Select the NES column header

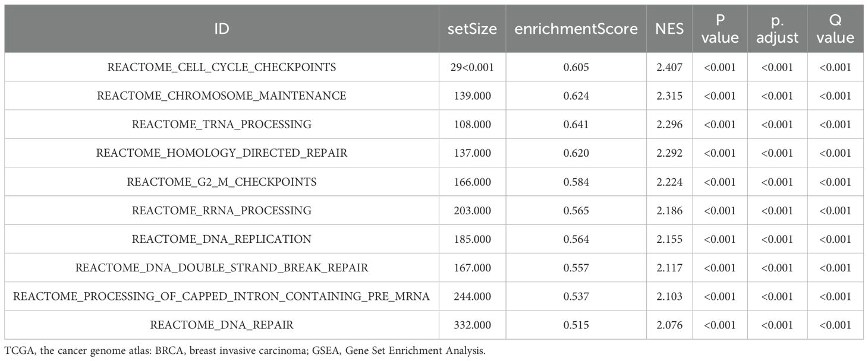669,28
